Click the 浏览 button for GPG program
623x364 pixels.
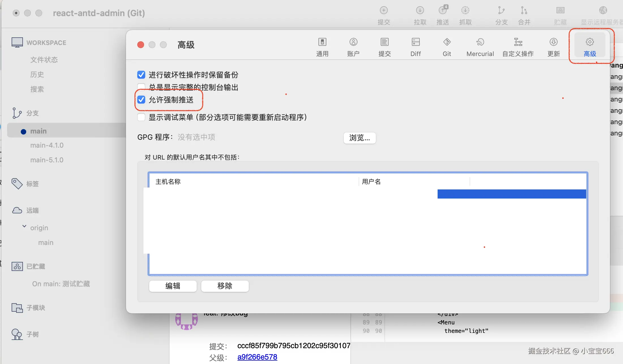359,138
